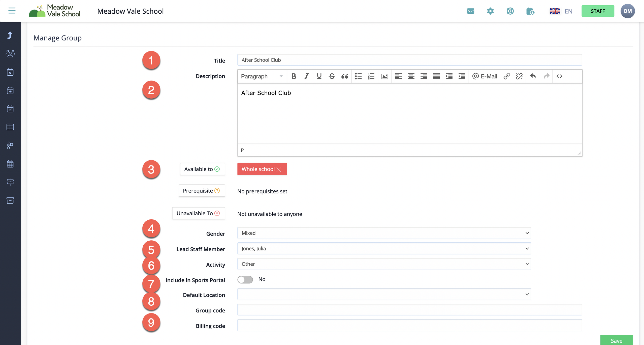Insert link using chain icon

tap(507, 76)
